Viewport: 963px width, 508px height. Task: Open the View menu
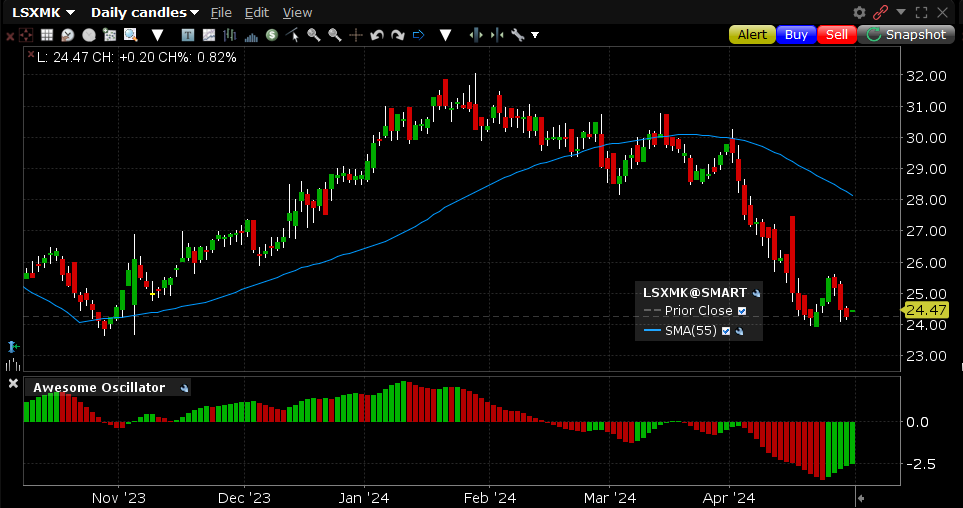297,12
